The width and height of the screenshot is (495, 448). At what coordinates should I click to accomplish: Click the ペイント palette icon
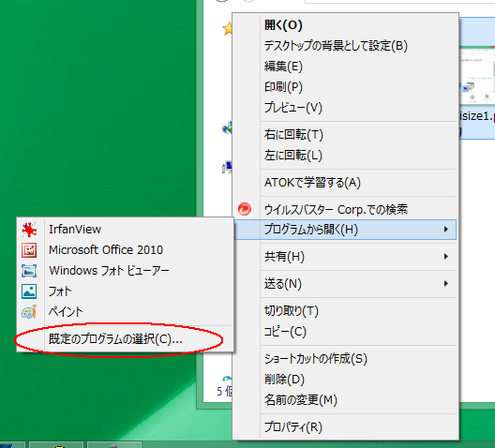tap(29, 312)
